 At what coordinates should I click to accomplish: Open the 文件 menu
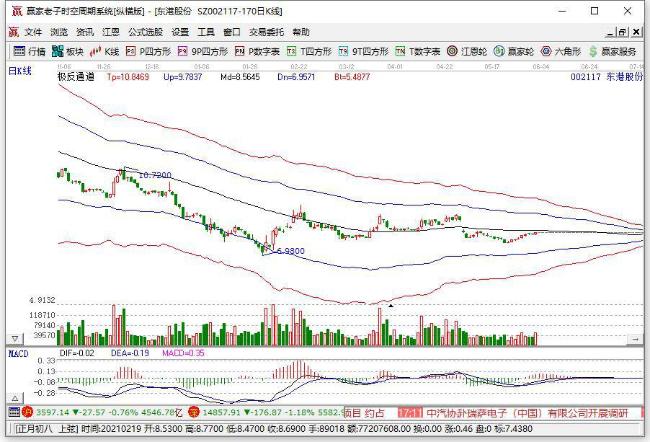pyautogui.click(x=33, y=32)
